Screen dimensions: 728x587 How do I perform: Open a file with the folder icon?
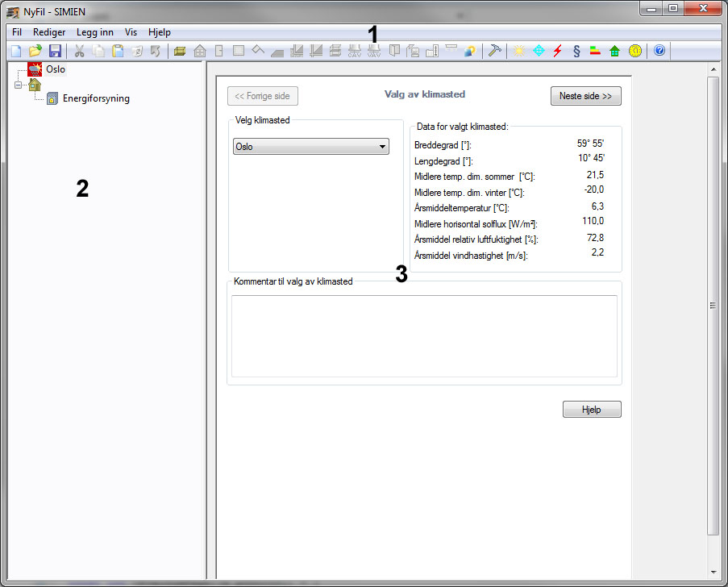35,51
